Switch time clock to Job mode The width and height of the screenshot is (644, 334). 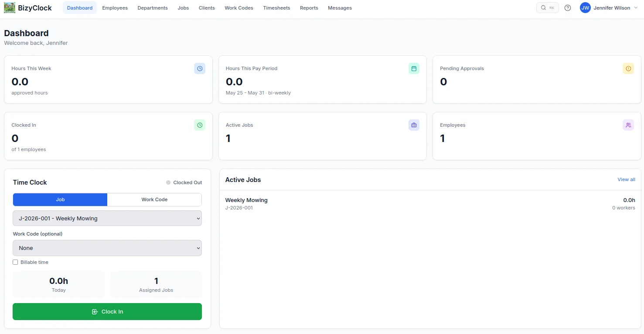[60, 199]
